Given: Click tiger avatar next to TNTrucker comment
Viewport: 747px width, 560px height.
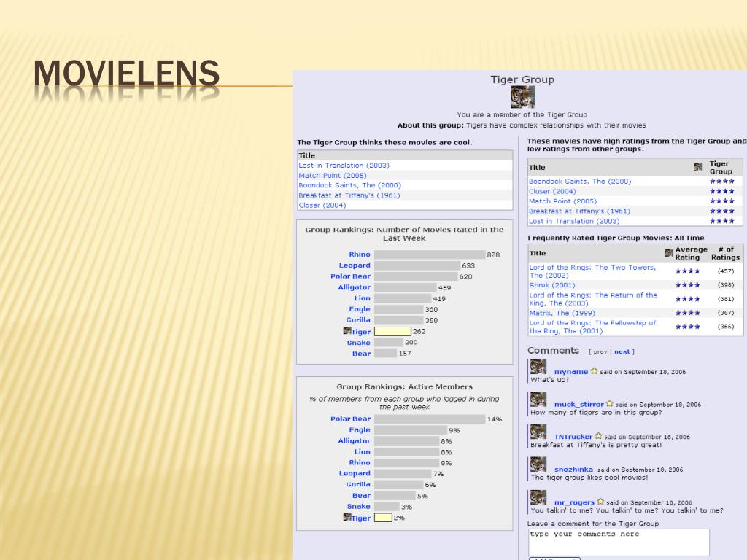Looking at the screenshot, I should (x=538, y=432).
